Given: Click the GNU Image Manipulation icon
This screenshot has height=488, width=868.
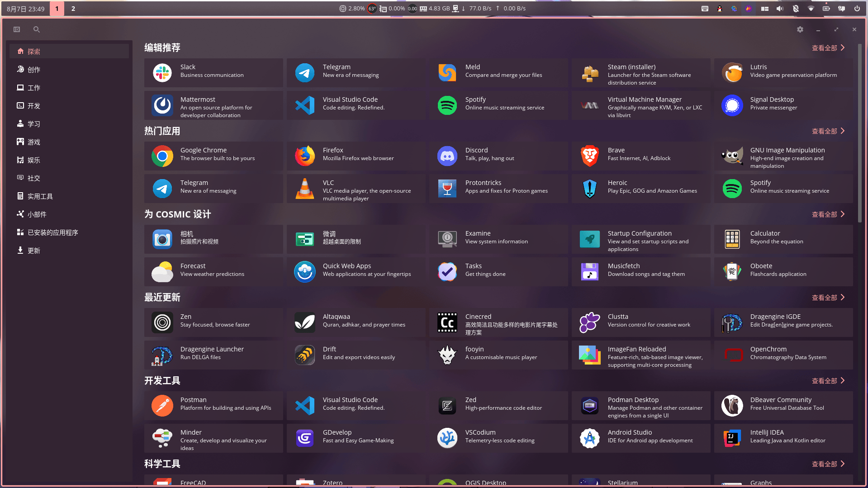Looking at the screenshot, I should 732,156.
